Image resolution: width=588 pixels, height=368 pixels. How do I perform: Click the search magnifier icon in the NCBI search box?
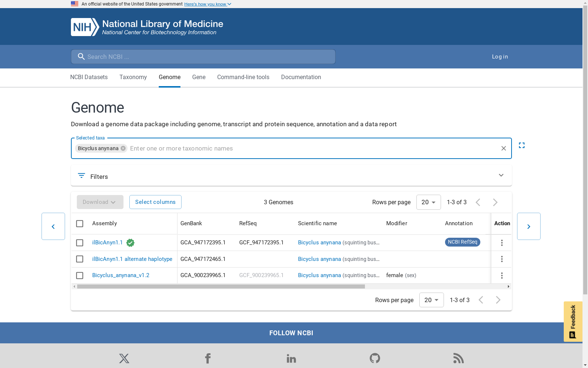pos(81,57)
